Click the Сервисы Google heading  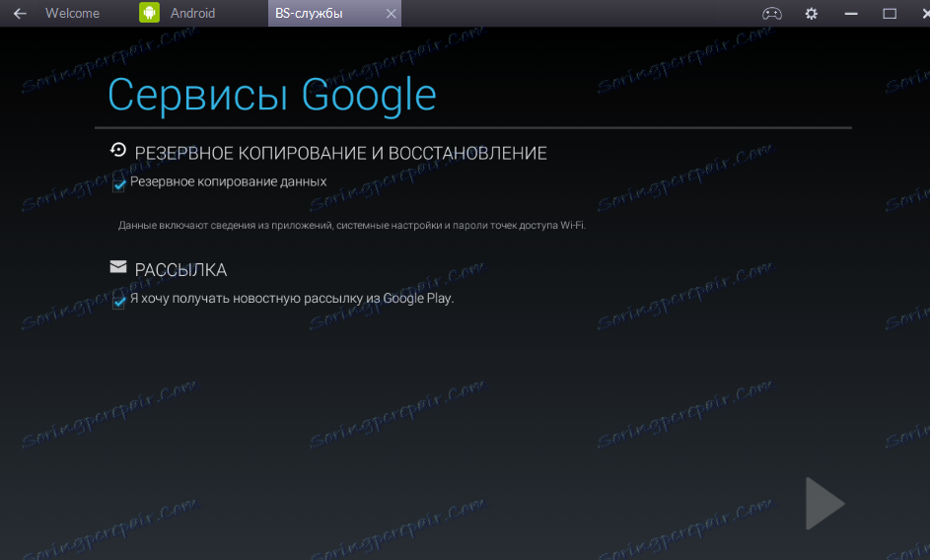pyautogui.click(x=271, y=95)
